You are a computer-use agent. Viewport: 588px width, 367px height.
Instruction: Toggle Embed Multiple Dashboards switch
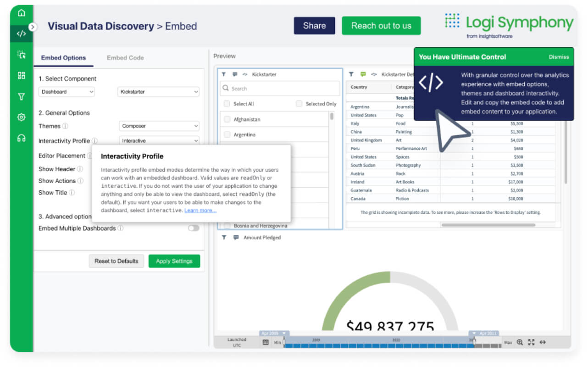[x=194, y=228]
